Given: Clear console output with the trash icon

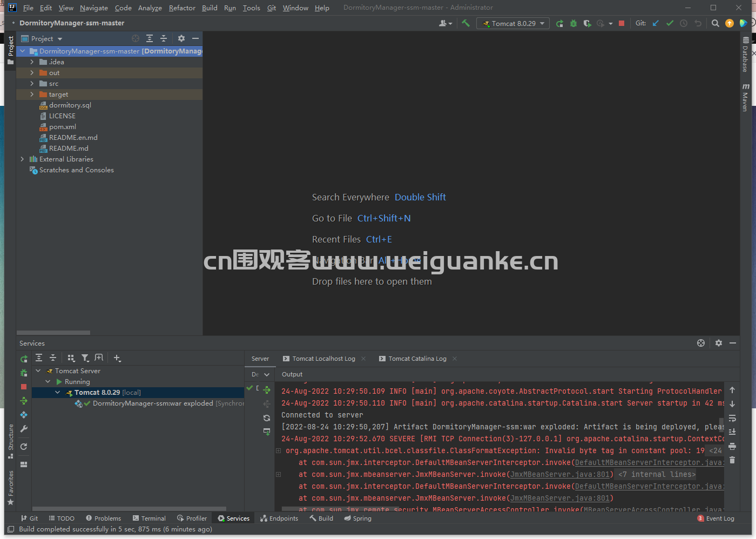Looking at the screenshot, I should (x=732, y=460).
